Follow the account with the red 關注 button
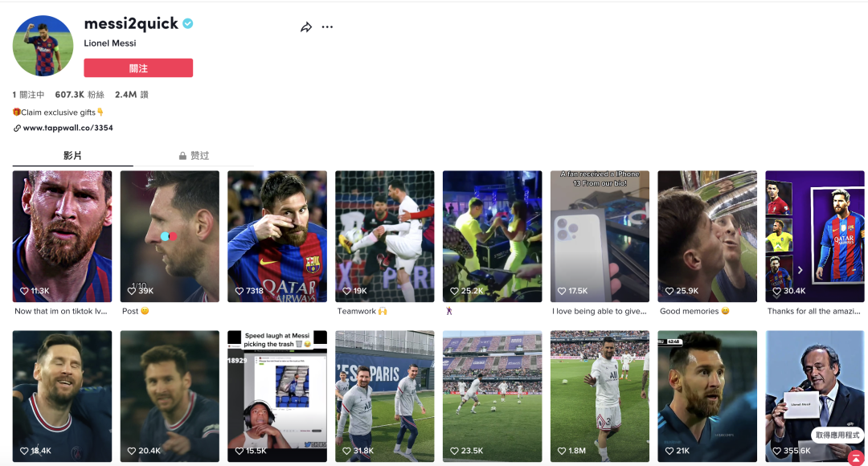 tap(138, 68)
